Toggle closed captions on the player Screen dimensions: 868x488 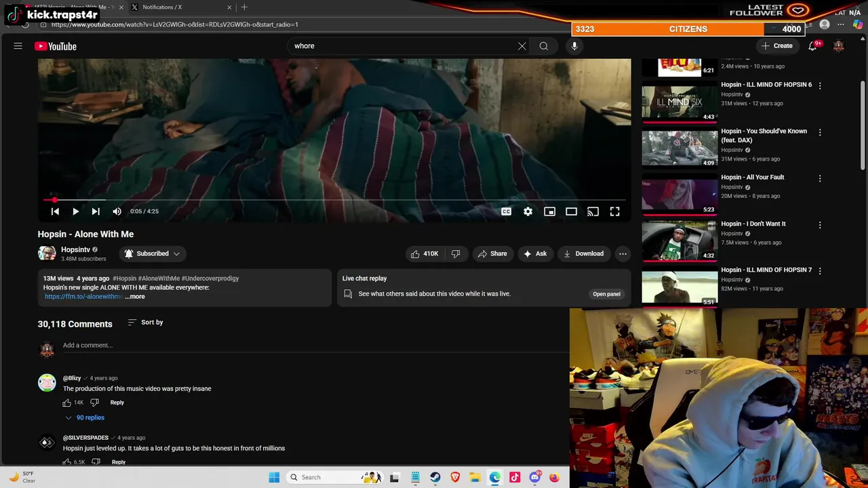tap(506, 211)
